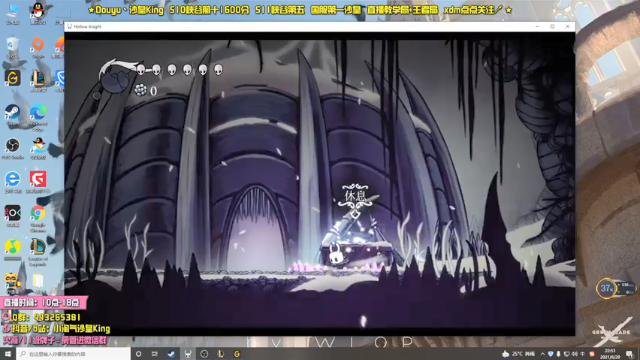The image size is (640, 360).
Task: Switch the Chinese input method indicator
Action: 582,354
